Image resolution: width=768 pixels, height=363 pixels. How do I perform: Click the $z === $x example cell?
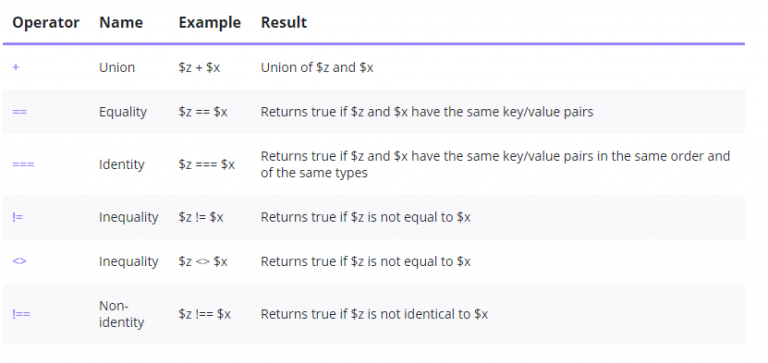click(207, 164)
